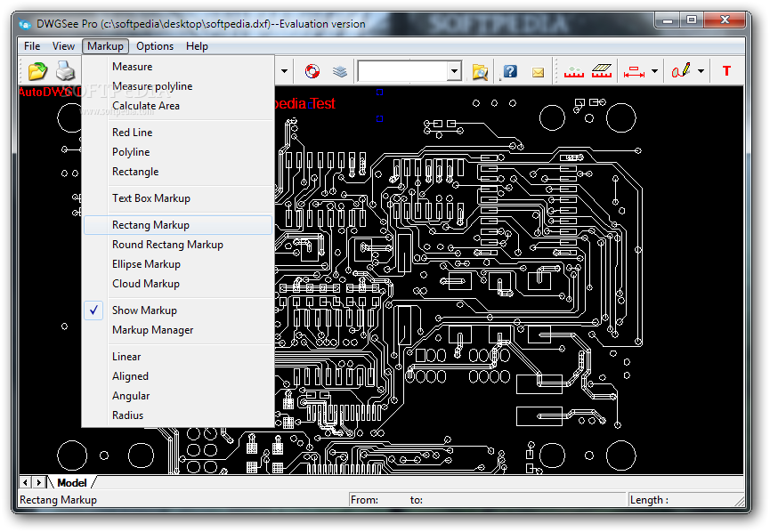This screenshot has height=532, width=770.
Task: Choose Measure from Markup menu
Action: (x=178, y=66)
